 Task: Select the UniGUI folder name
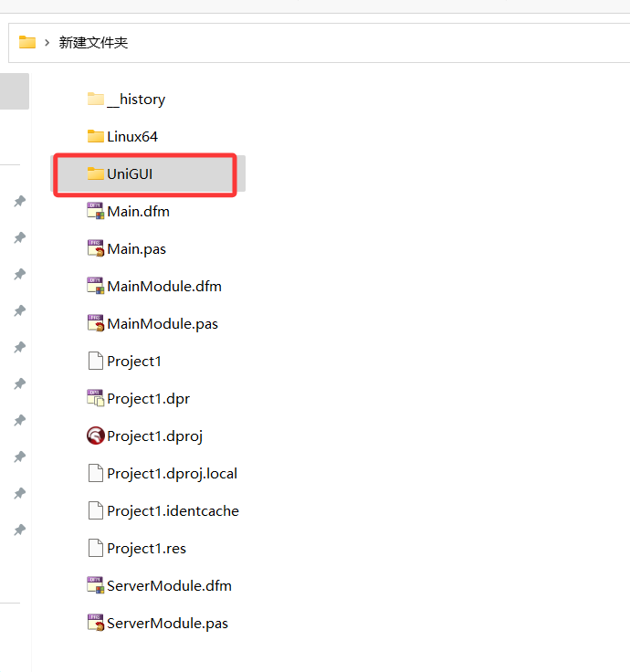[130, 173]
